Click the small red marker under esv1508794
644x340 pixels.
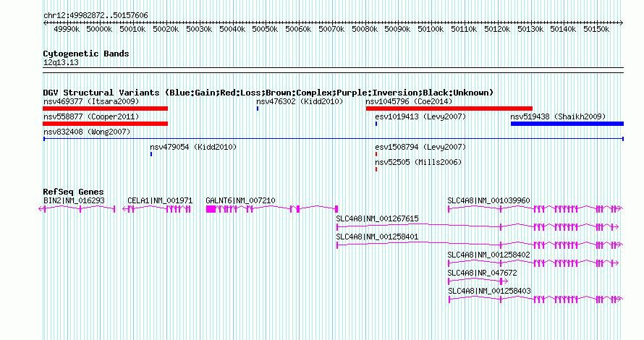point(376,154)
